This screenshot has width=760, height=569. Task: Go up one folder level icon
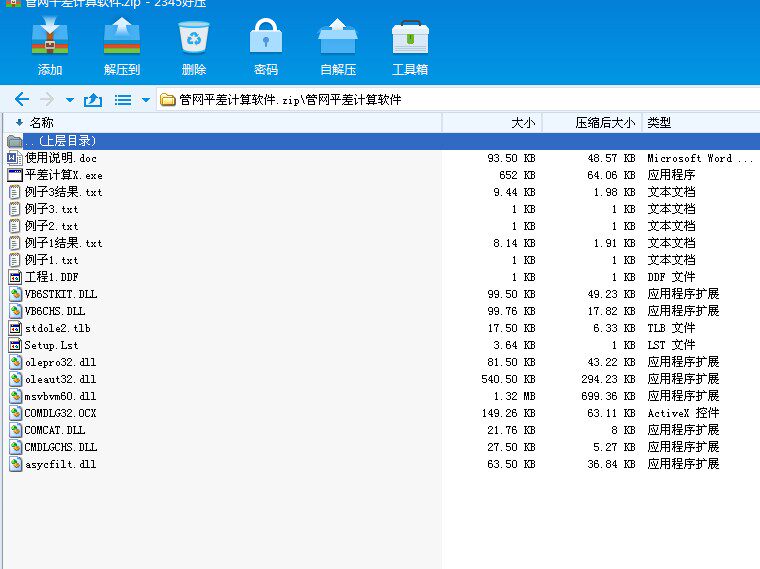[93, 100]
